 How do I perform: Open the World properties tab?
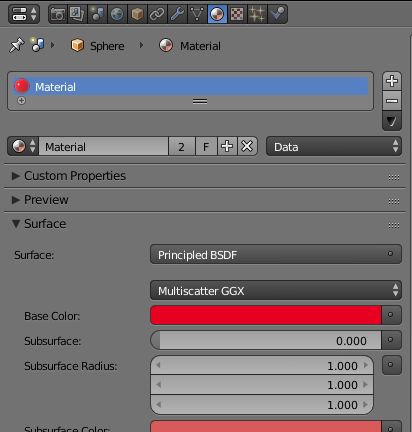click(x=117, y=14)
